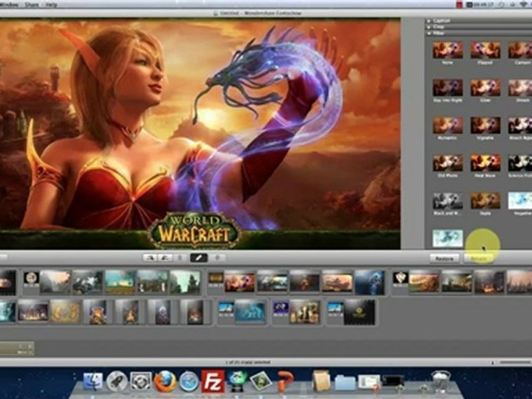Apply the Glow filter

485,88
